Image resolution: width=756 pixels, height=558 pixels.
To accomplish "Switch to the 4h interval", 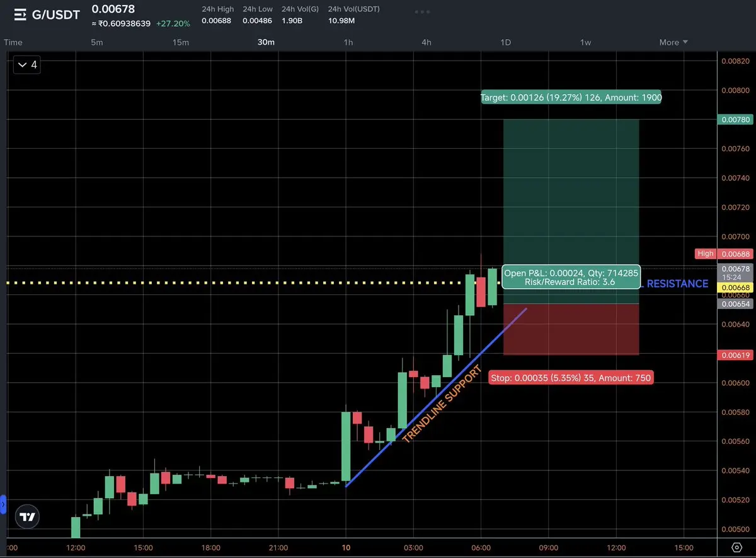I will (427, 42).
